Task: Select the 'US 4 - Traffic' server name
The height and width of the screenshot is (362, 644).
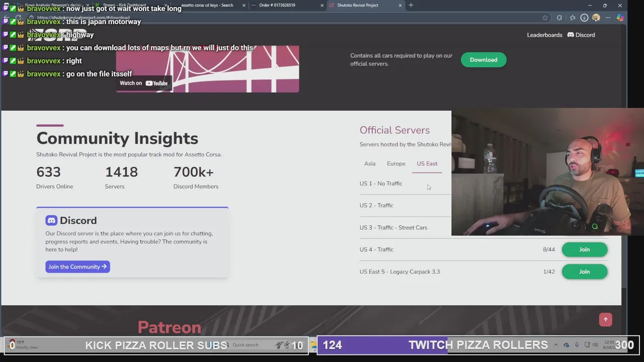Action: tap(376, 249)
